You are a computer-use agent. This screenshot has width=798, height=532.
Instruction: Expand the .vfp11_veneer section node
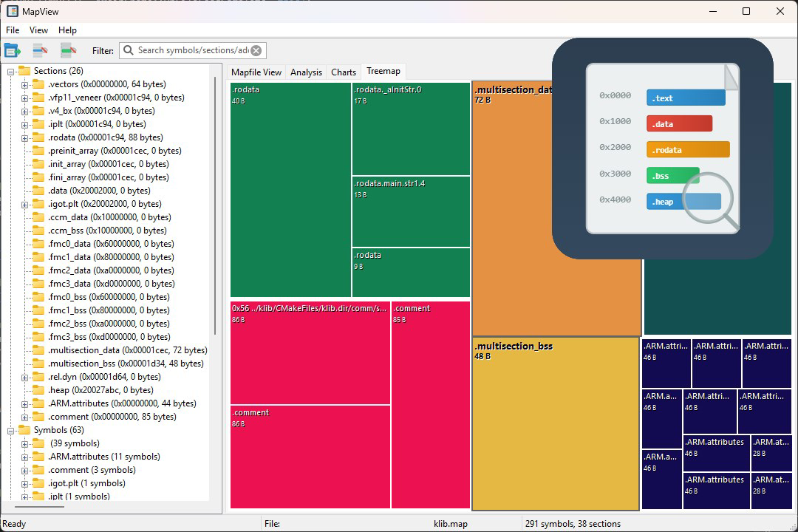[x=24, y=98]
